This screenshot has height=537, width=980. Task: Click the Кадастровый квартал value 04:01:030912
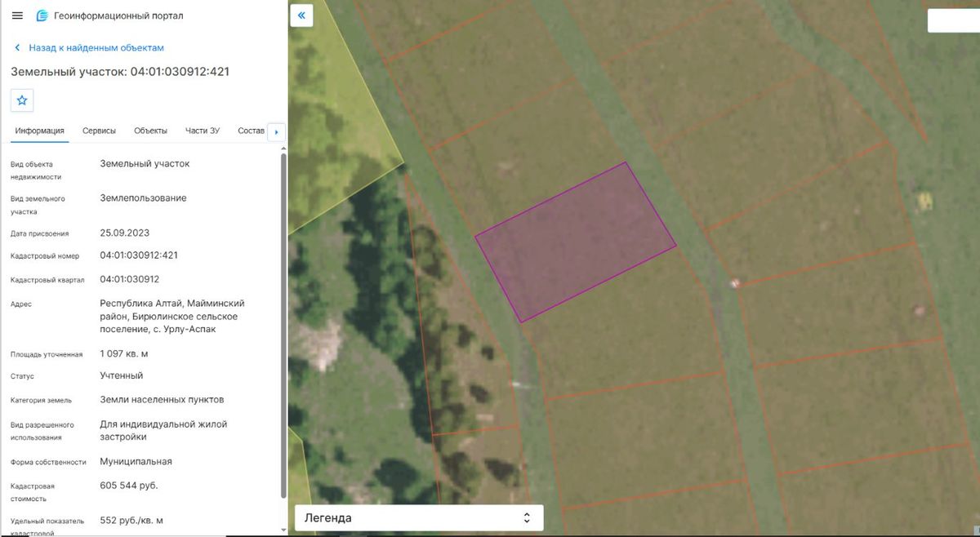coord(129,278)
